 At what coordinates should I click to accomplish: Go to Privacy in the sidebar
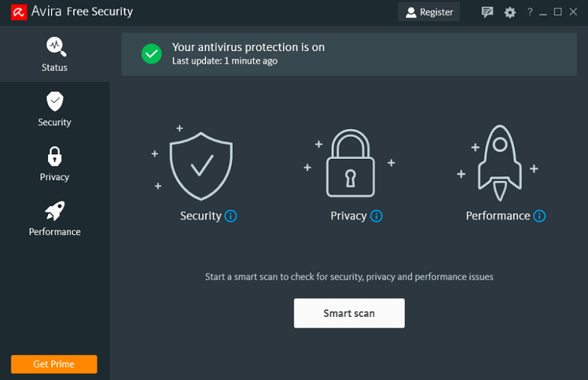click(x=54, y=163)
